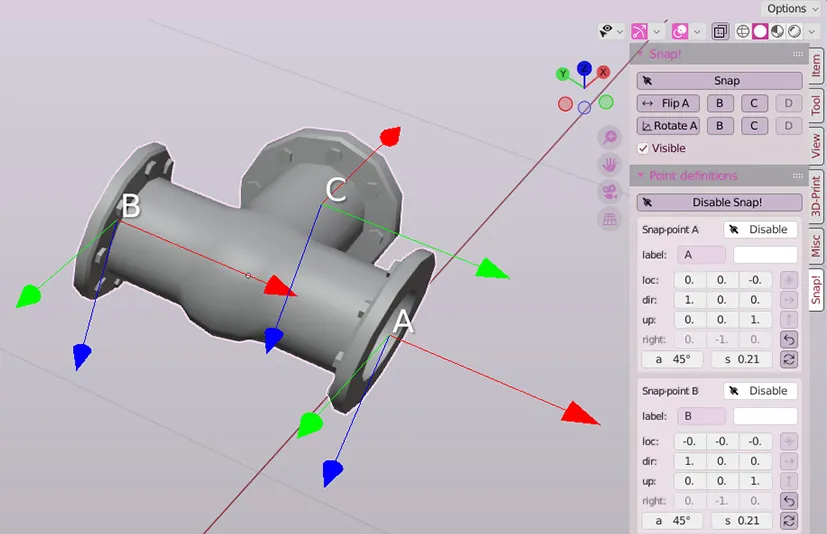The height and width of the screenshot is (534, 827).
Task: Toggle the camera view icon
Action: 610,192
